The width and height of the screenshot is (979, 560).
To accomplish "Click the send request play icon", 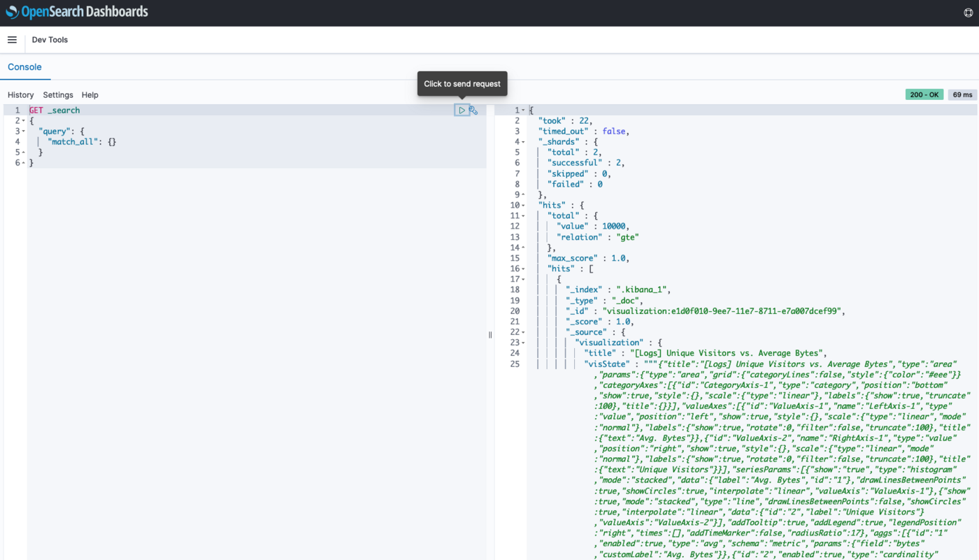I will 462,110.
